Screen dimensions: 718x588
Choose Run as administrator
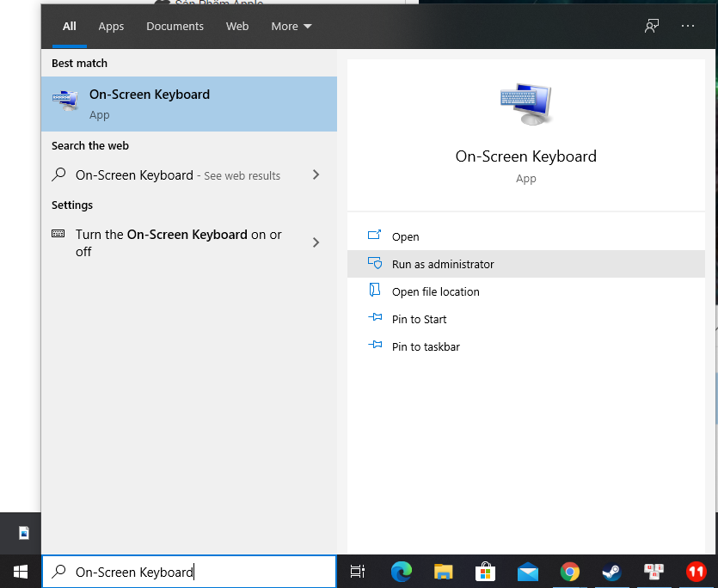pyautogui.click(x=443, y=265)
